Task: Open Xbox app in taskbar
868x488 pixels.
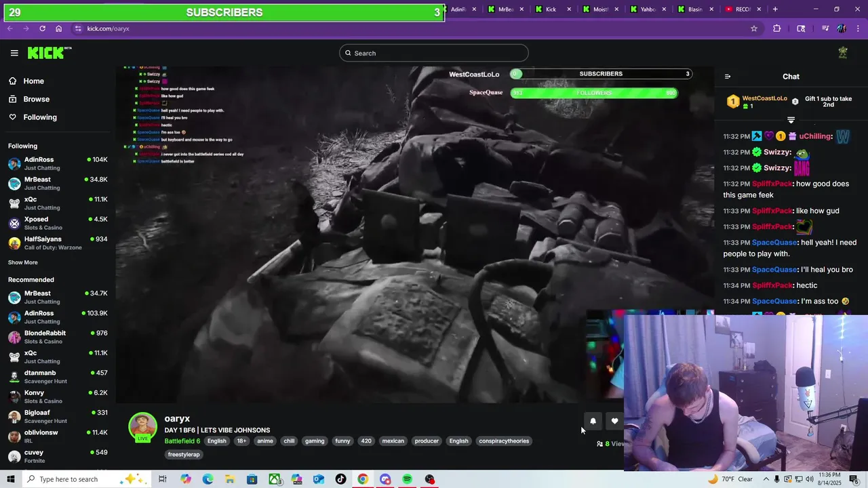Action: (275, 479)
